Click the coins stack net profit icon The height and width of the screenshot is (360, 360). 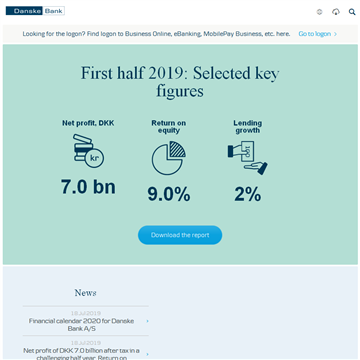point(88,151)
